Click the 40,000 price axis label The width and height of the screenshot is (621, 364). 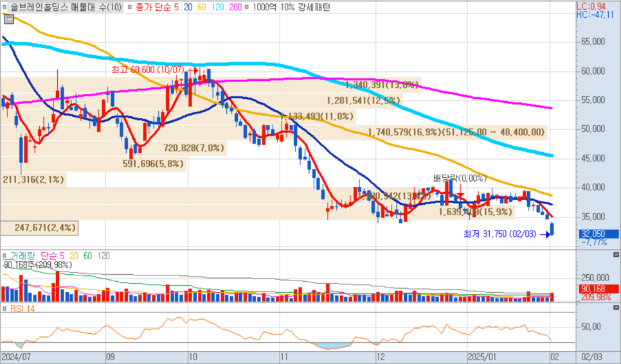(593, 187)
